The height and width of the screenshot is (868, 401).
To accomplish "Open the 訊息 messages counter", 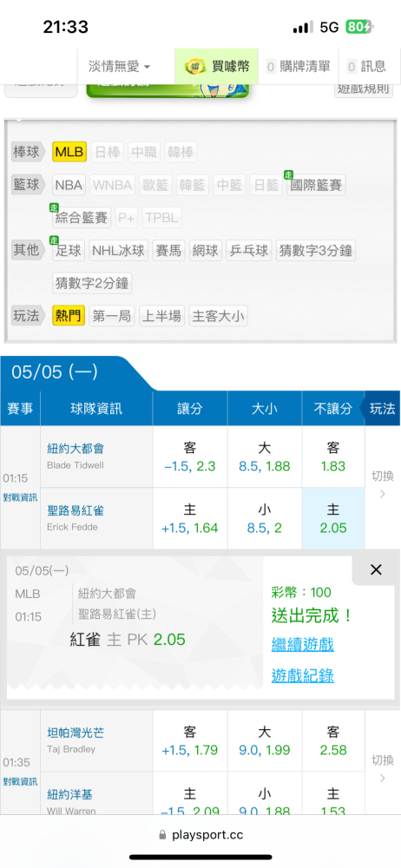I will (366, 67).
